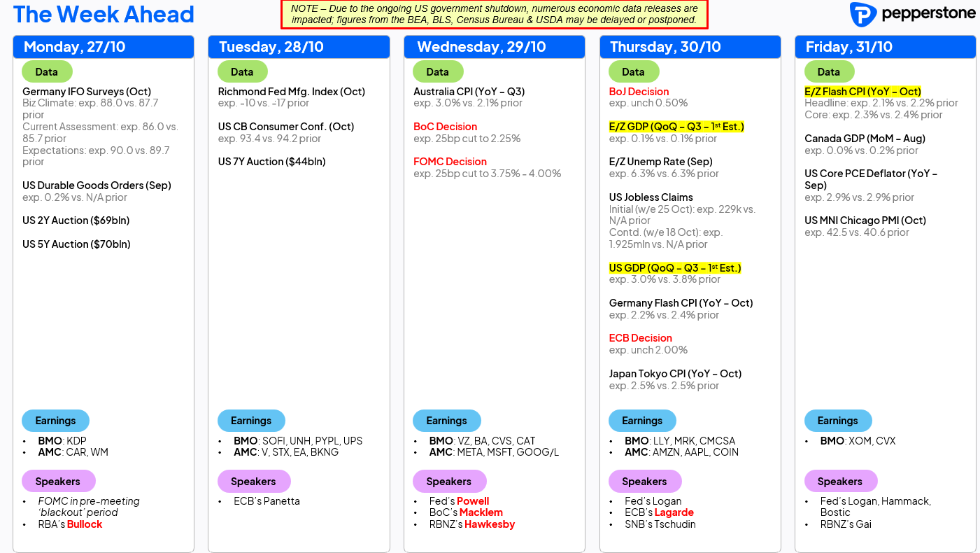Click 'Canada GDP (MoM – Aug)'
This screenshot has width=980, height=553.
(x=865, y=139)
